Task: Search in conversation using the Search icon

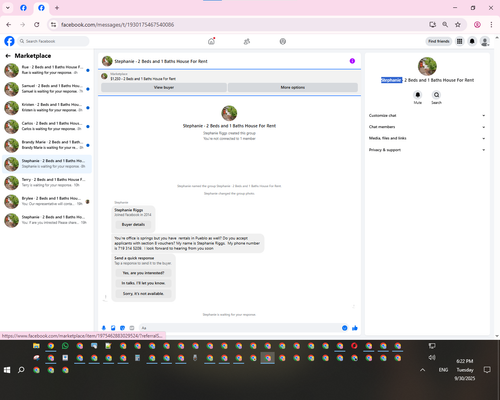Action: 436,95
